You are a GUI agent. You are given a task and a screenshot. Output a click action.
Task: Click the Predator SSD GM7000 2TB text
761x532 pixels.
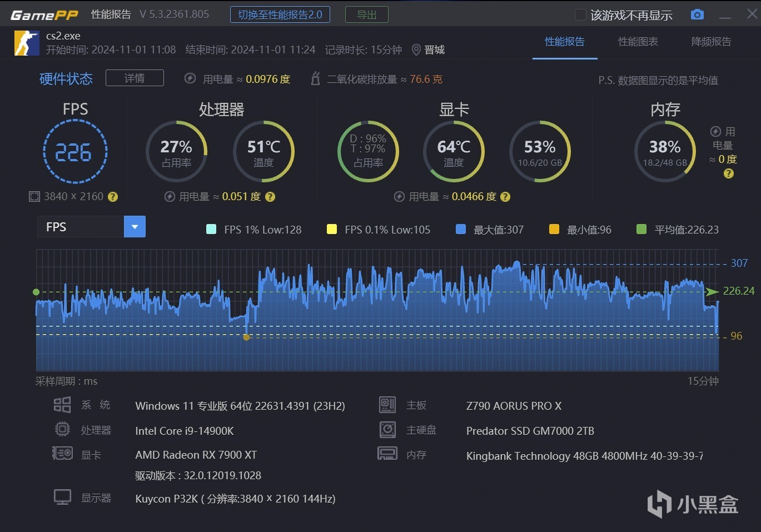530,431
